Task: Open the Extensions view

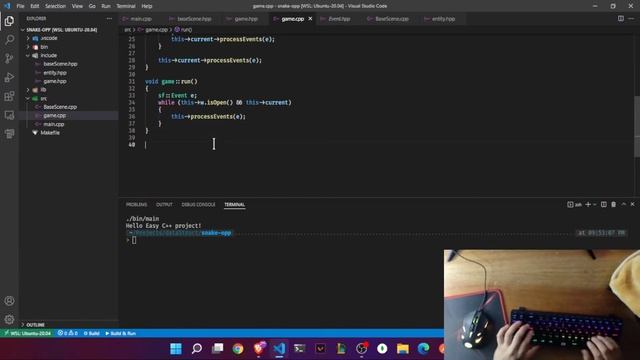Action: (9, 96)
